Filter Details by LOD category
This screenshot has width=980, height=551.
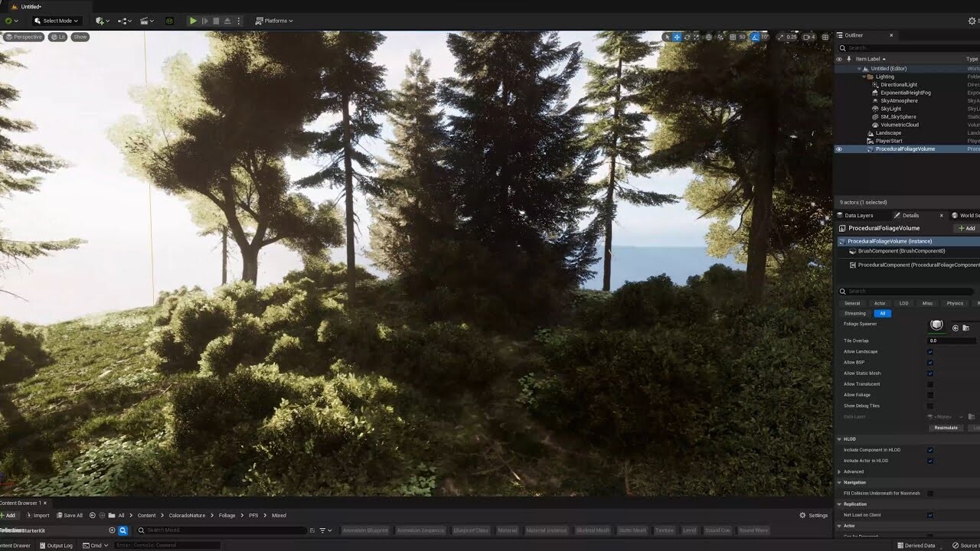point(903,303)
